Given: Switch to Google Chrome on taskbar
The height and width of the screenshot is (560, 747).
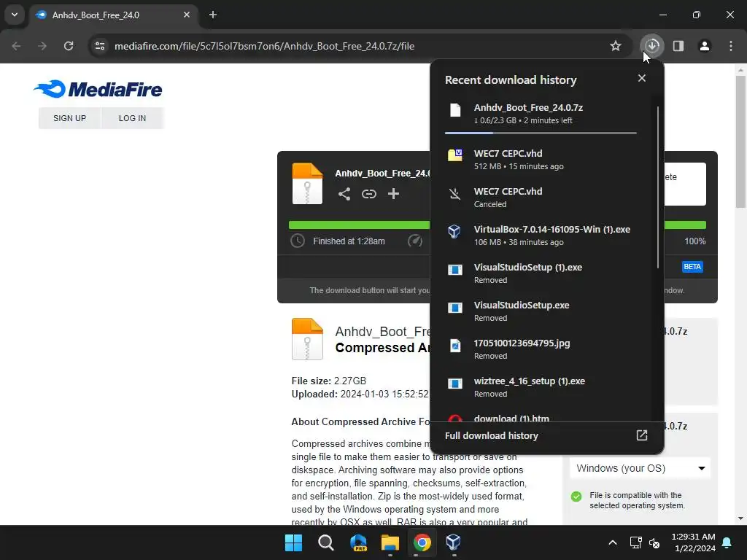Looking at the screenshot, I should click(x=422, y=542).
